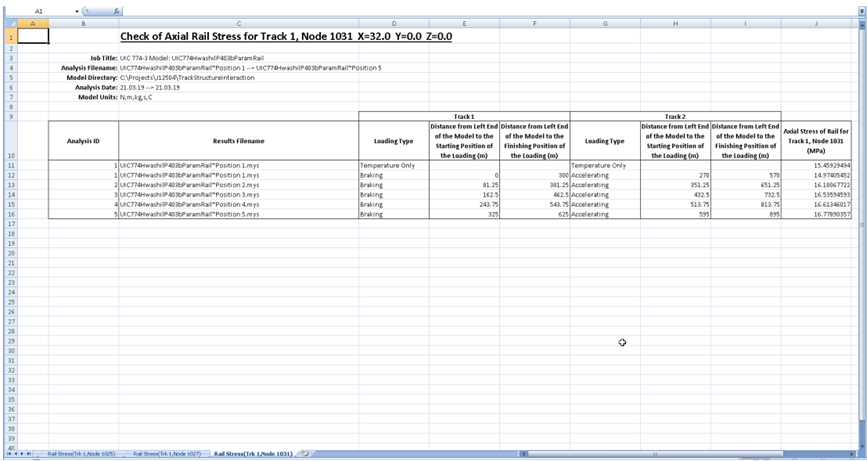Screen dimensions: 867x461
Task: Select column J header
Action: [x=816, y=22]
